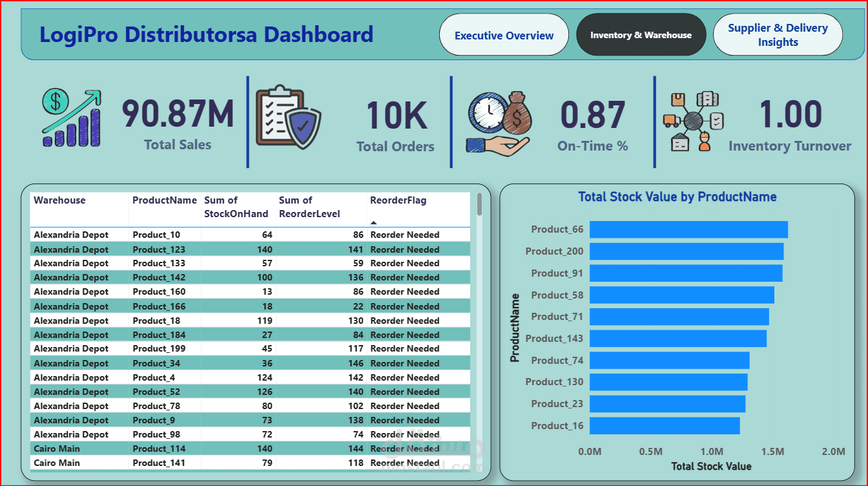Click the 0.87 On-Time % value
Image resolution: width=868 pixels, height=486 pixels.
593,114
